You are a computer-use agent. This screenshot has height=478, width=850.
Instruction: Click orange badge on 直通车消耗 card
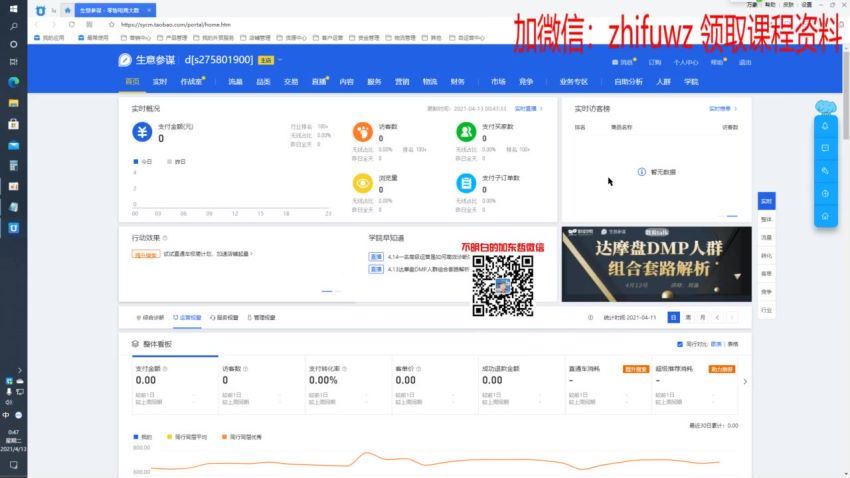635,369
